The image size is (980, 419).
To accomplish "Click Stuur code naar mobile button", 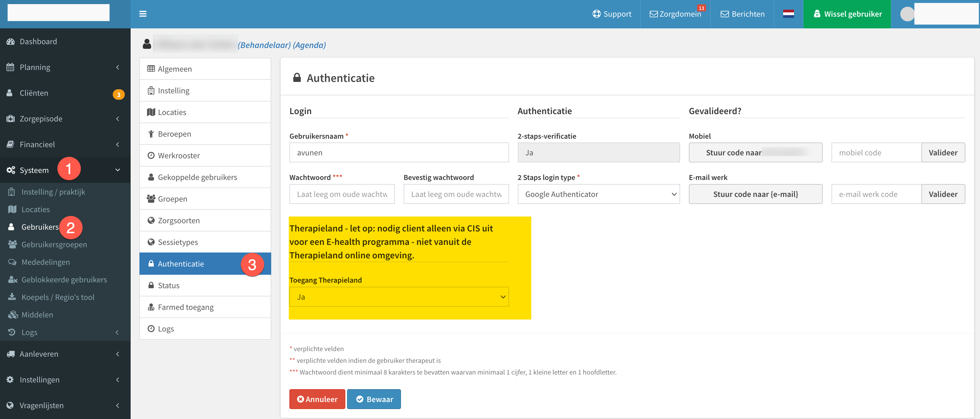I will pyautogui.click(x=755, y=152).
